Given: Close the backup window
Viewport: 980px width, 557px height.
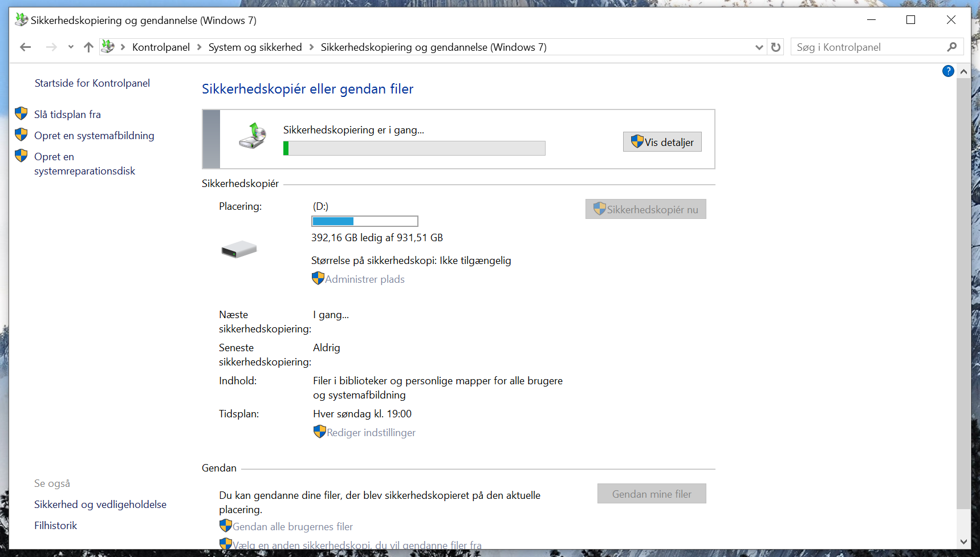Looking at the screenshot, I should pyautogui.click(x=951, y=20).
